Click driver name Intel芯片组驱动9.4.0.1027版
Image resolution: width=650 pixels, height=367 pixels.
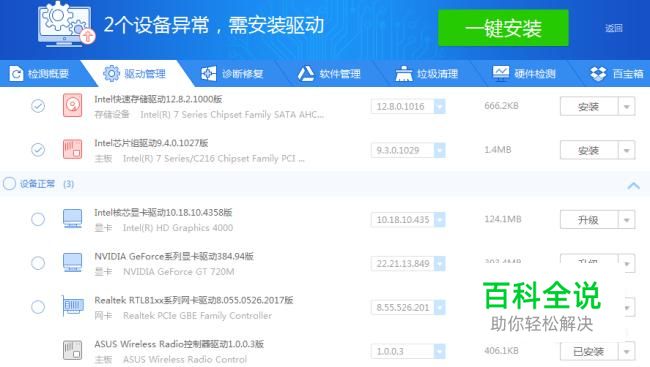point(151,143)
